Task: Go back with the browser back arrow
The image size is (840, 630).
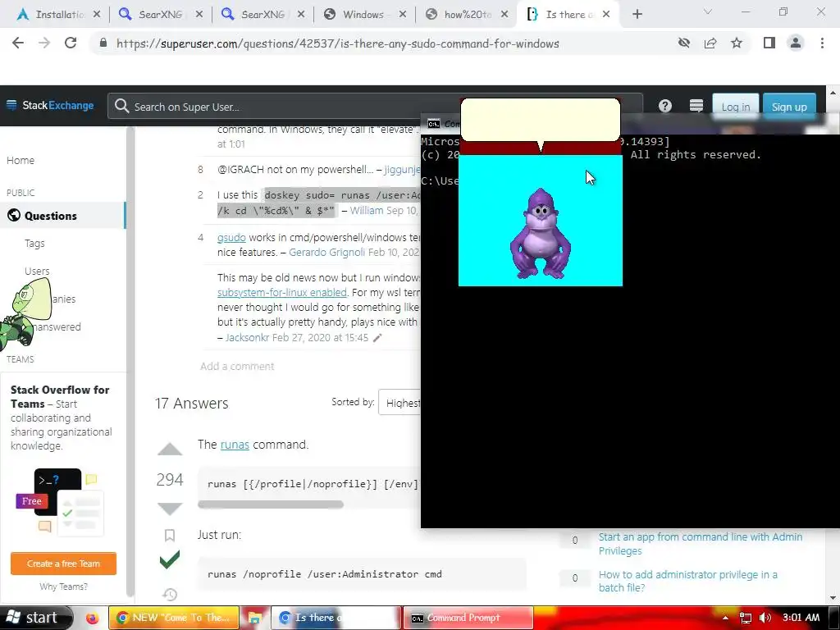Action: tap(18, 43)
